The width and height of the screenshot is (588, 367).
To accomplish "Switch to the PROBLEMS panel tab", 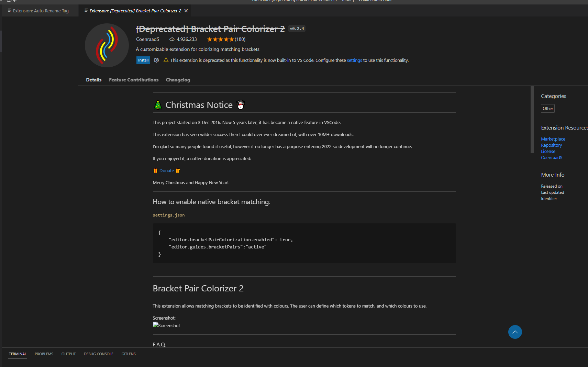I will click(44, 354).
